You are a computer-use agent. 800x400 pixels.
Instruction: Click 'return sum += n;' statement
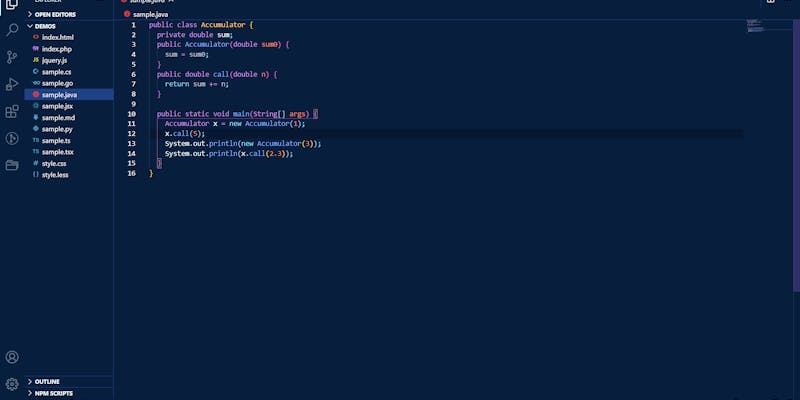tap(196, 84)
